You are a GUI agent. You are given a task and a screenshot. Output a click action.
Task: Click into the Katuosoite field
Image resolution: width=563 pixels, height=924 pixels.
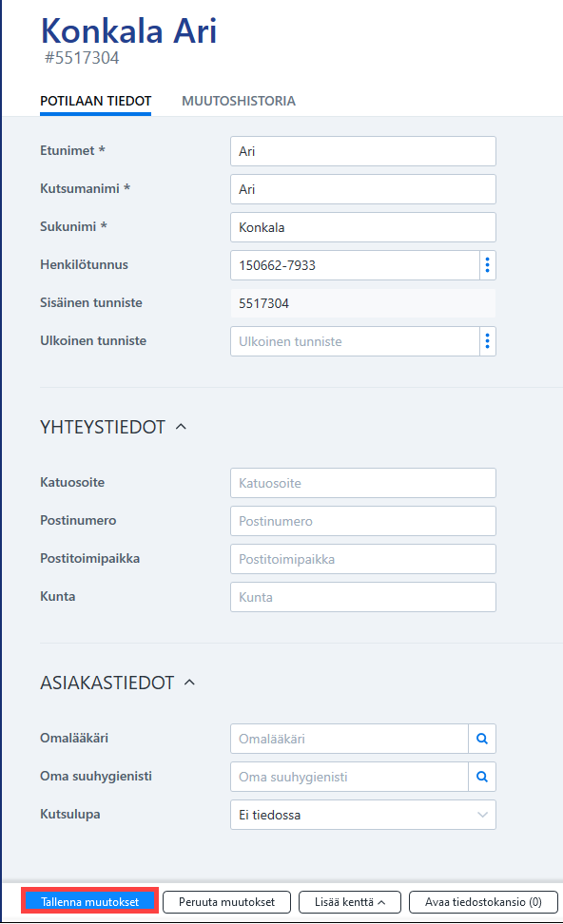coord(363,483)
